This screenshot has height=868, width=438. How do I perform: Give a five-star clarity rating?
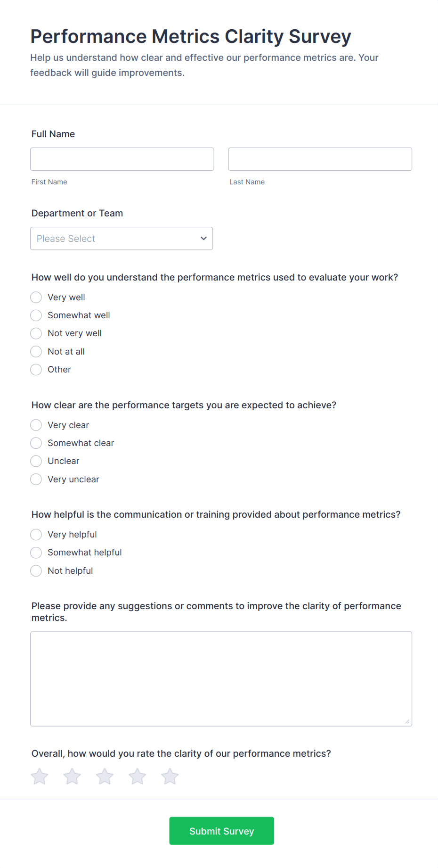coord(170,777)
